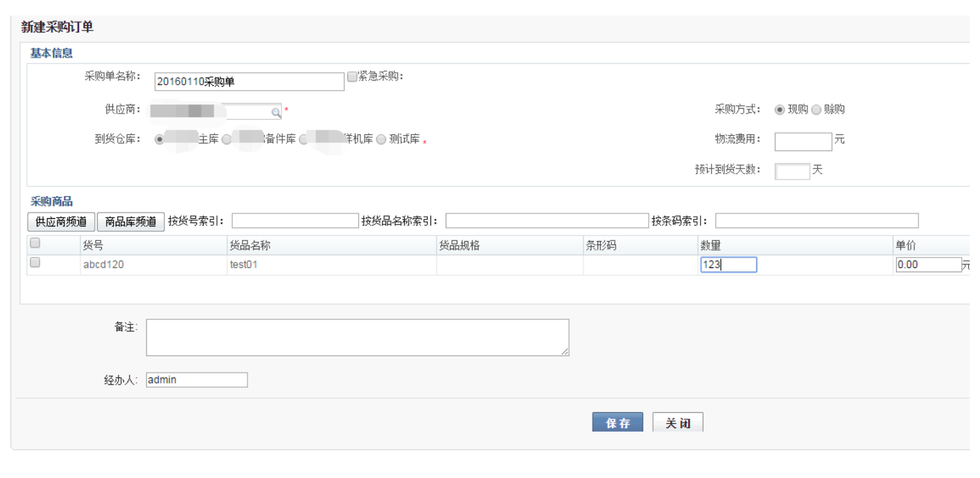Click the 保存 save button
This screenshot has height=478, width=980.
coord(617,421)
